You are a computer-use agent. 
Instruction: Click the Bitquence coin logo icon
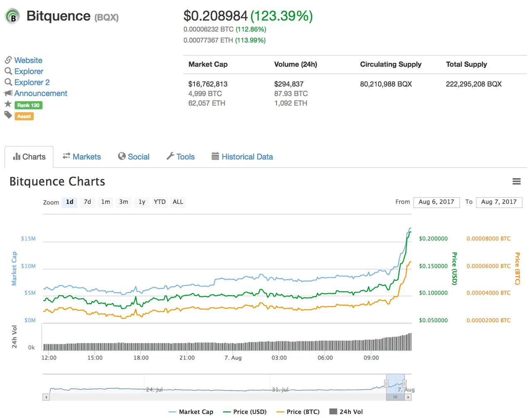[x=12, y=16]
